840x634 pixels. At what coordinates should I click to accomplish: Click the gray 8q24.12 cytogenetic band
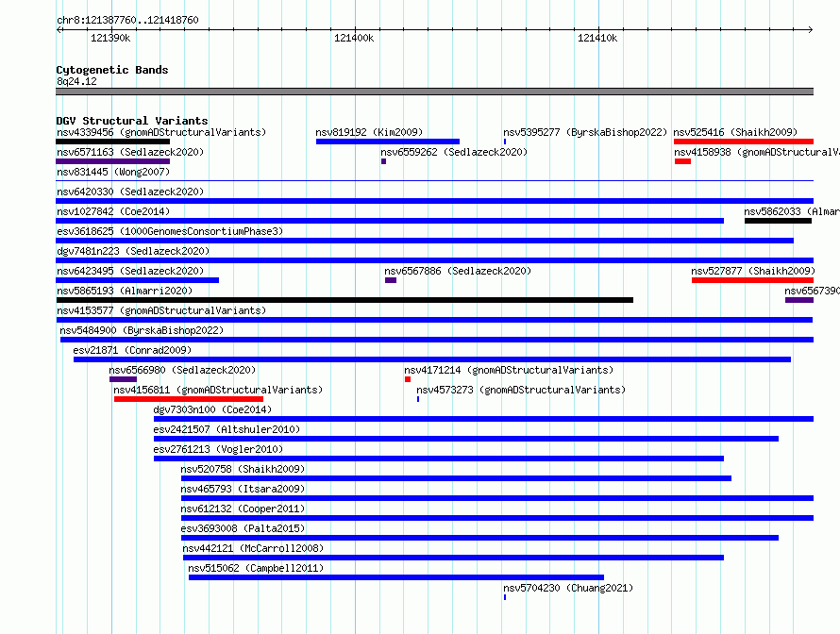click(x=434, y=92)
